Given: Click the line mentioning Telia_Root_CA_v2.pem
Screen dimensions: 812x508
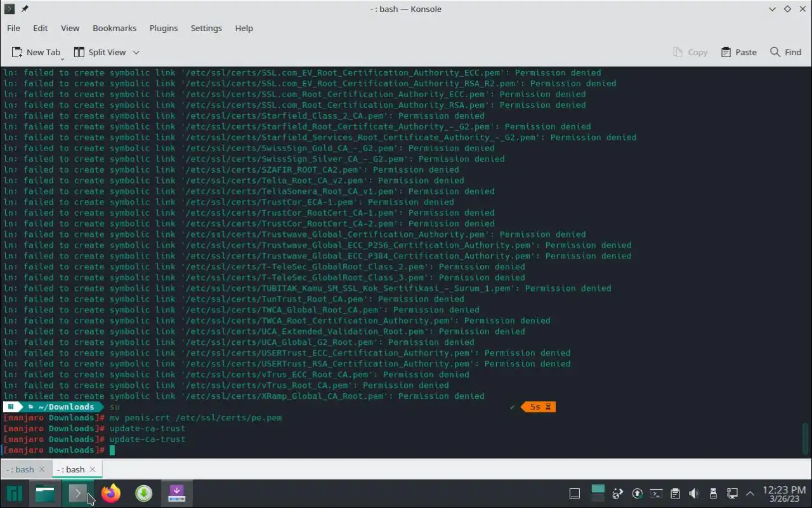Looking at the screenshot, I should (x=233, y=180).
